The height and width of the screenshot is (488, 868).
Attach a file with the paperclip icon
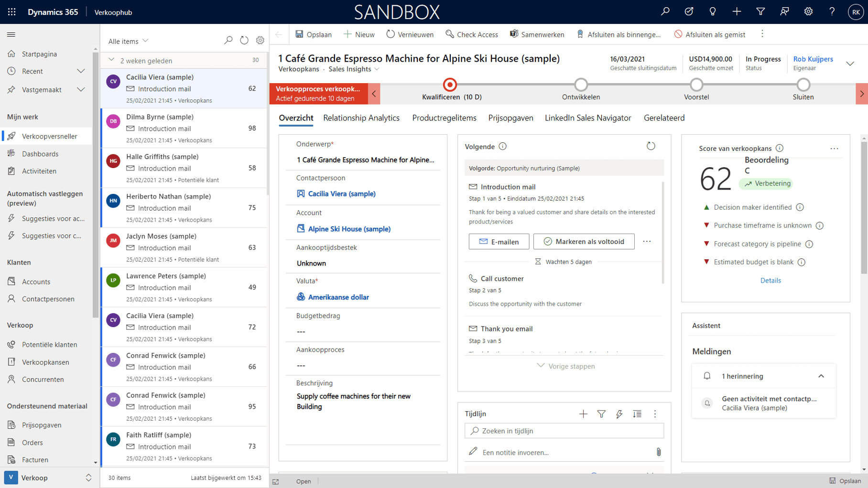[x=658, y=452]
